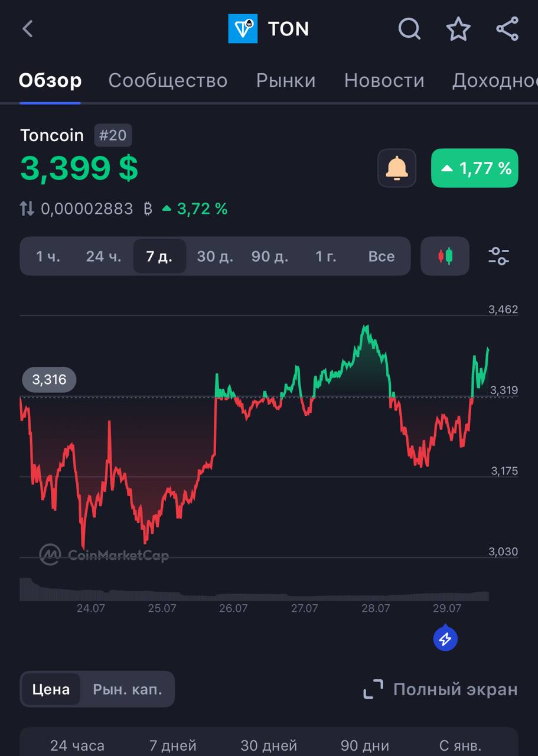The height and width of the screenshot is (756, 538).
Task: Set a price alert with bell icon
Action: [x=397, y=168]
